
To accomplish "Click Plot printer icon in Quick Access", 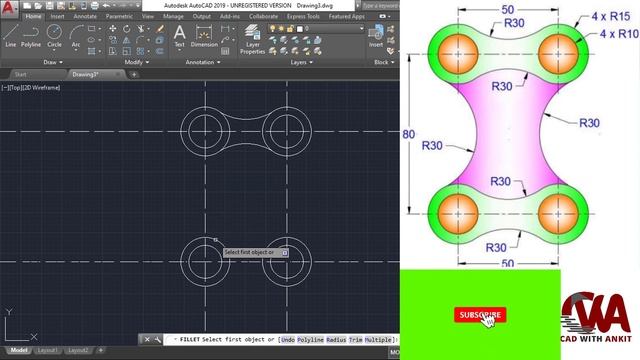I will (x=94, y=6).
